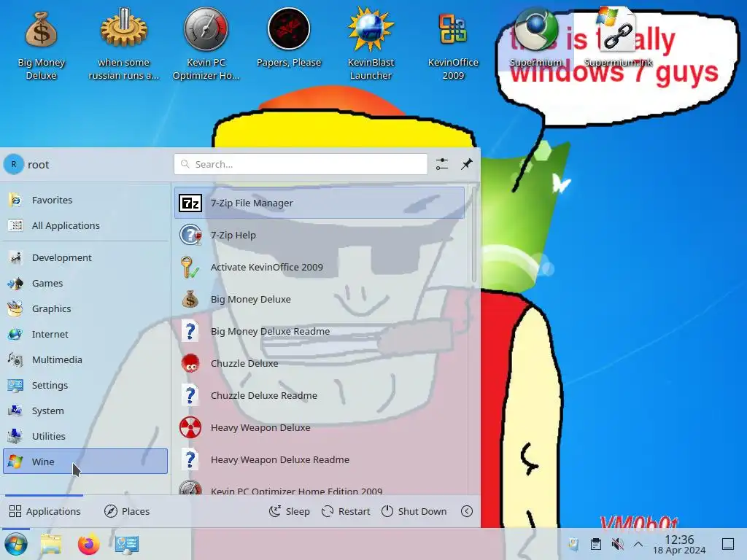Screen dimensions: 747x560
Task: Select the Wine category
Action: click(x=85, y=462)
